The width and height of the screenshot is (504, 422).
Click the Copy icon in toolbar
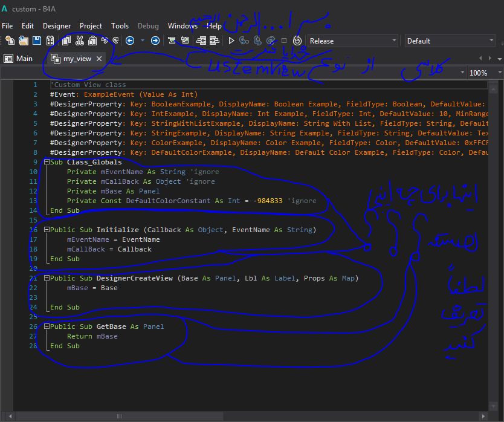(x=67, y=41)
